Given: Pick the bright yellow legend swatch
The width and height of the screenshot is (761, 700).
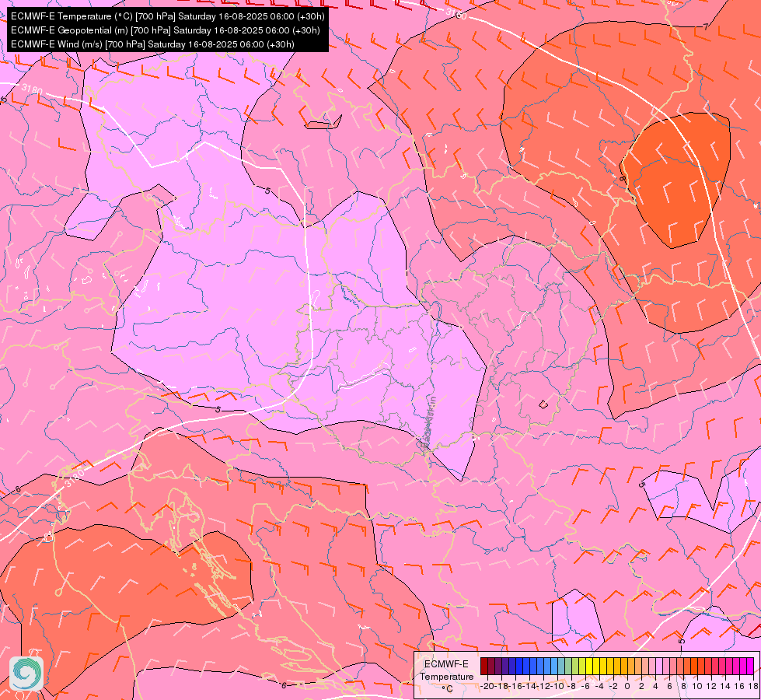Looking at the screenshot, I should (589, 666).
